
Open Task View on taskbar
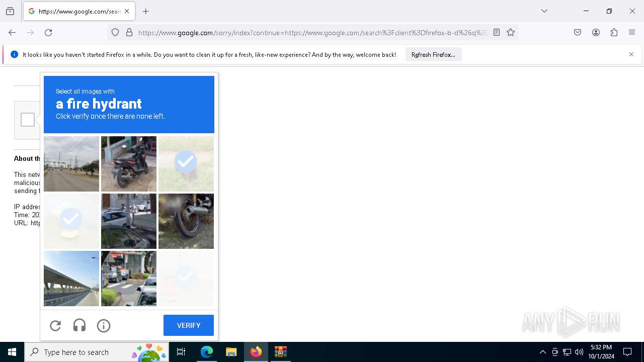181,352
